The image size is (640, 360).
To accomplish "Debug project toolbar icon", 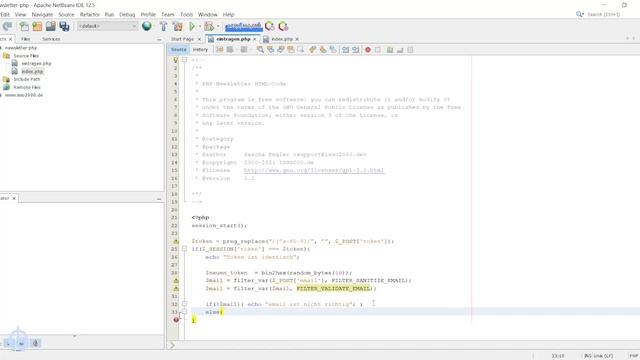I will pos(209,27).
